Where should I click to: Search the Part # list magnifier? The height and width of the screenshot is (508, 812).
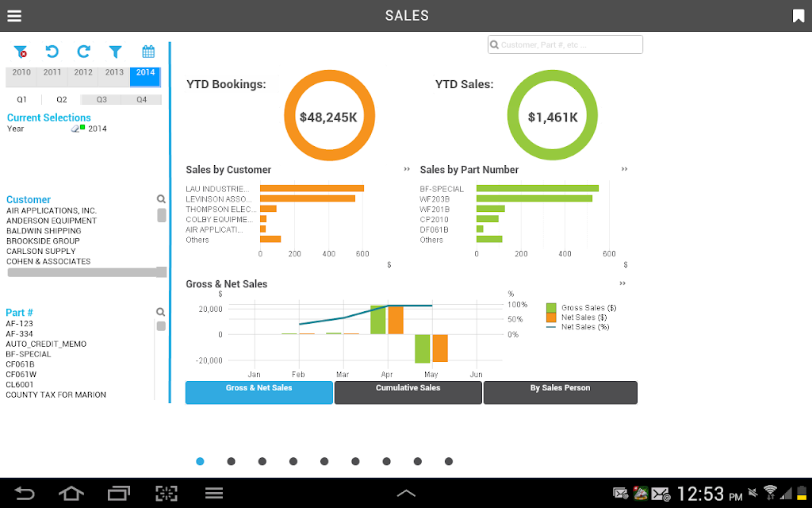(160, 311)
